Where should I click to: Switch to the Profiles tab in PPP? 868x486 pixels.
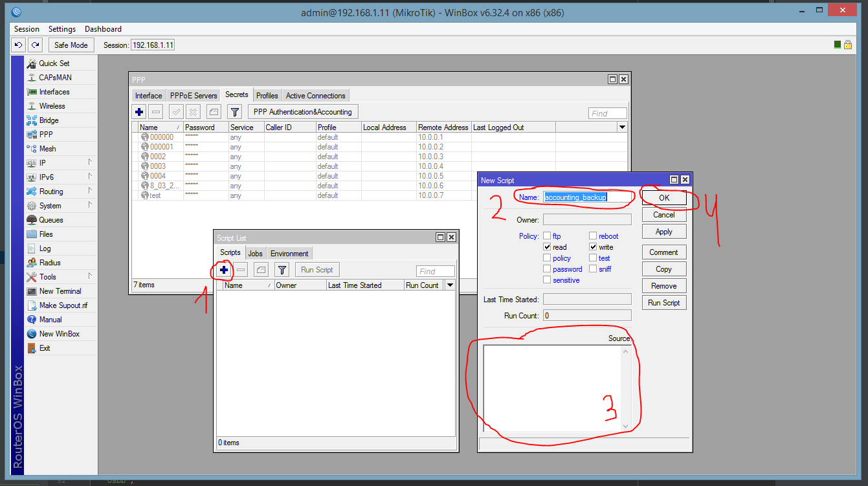click(x=267, y=96)
